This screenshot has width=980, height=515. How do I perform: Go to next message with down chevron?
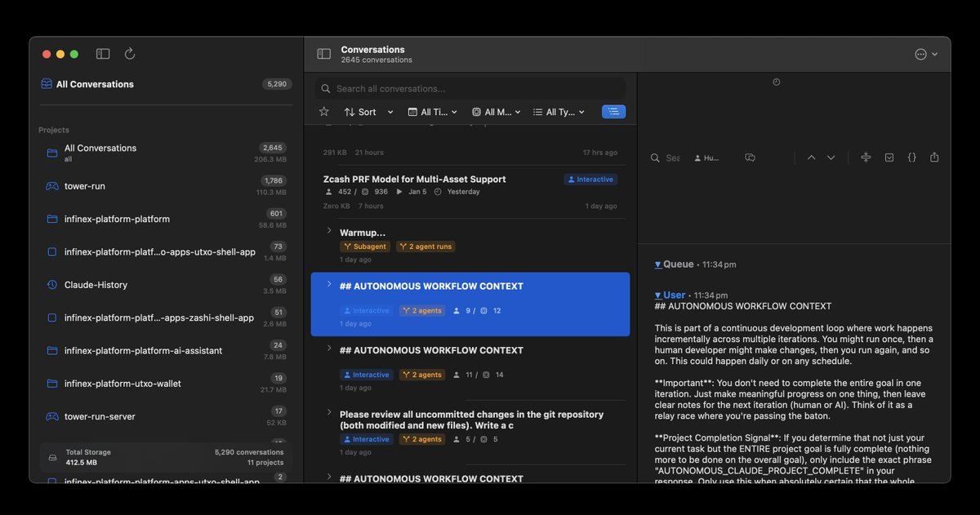[831, 158]
